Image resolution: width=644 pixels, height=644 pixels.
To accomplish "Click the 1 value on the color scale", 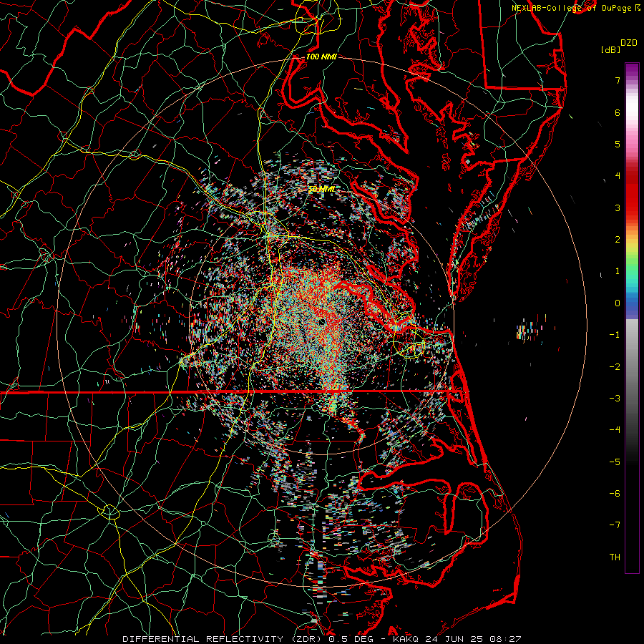I will (x=618, y=271).
